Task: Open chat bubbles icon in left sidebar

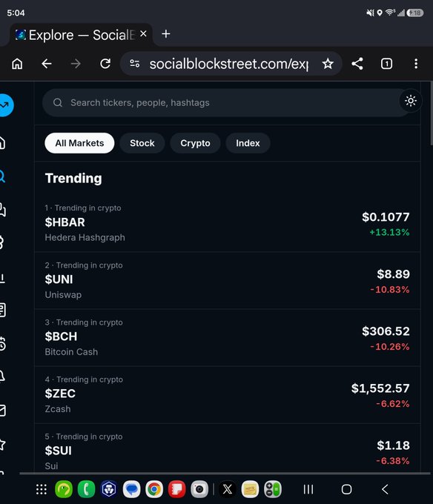Action: (2, 210)
